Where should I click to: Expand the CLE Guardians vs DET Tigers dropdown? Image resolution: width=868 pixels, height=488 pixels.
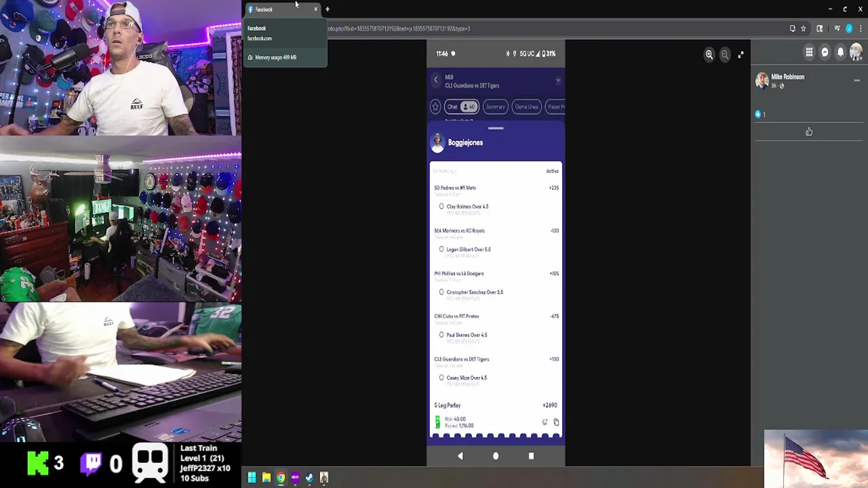[x=557, y=81]
